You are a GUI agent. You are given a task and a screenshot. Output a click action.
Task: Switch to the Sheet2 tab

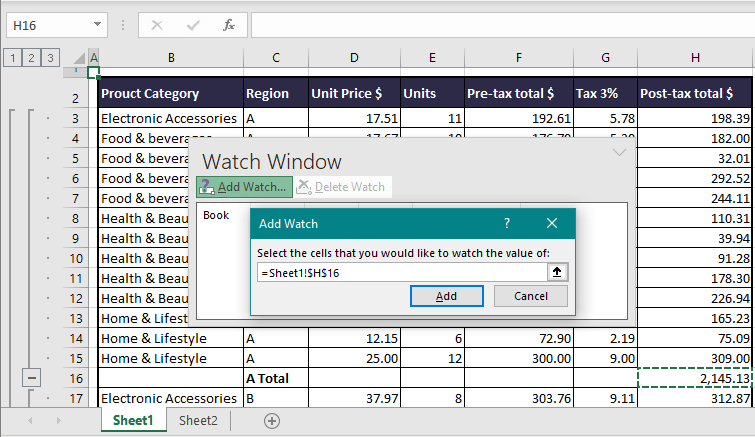(x=198, y=420)
